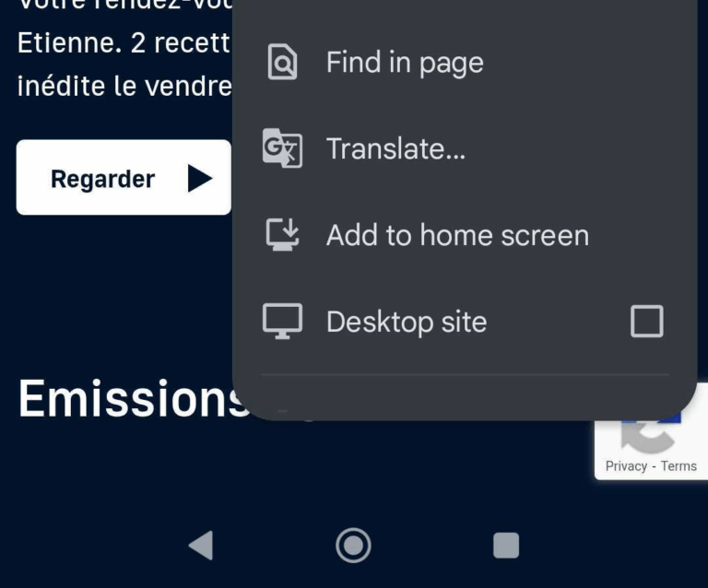Open the reCAPTCHA Privacy link
The image size is (708, 588).
click(626, 466)
